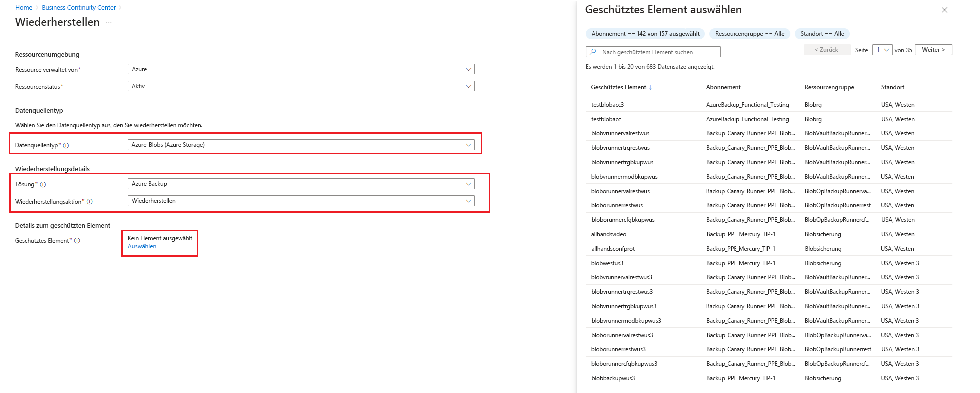The width and height of the screenshot is (980, 393).
Task: Select the testblobacc3 row
Action: [x=768, y=105]
